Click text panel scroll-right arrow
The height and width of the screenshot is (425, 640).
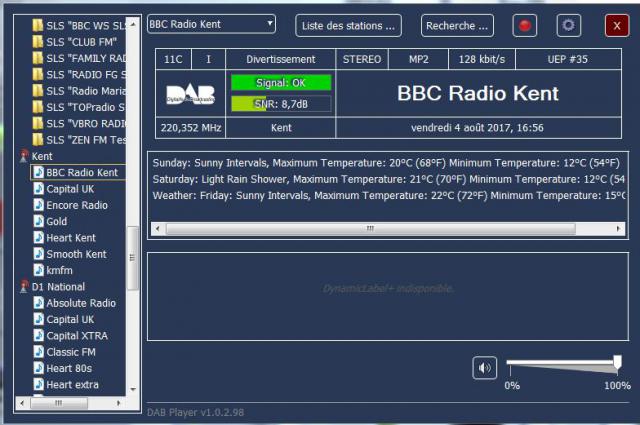618,229
